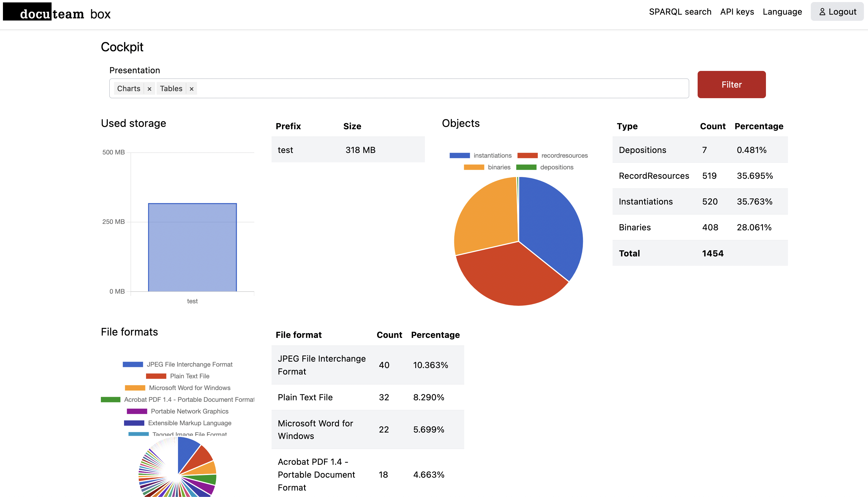This screenshot has height=497, width=868.
Task: Click the 'Tables' tag label
Action: coord(171,89)
